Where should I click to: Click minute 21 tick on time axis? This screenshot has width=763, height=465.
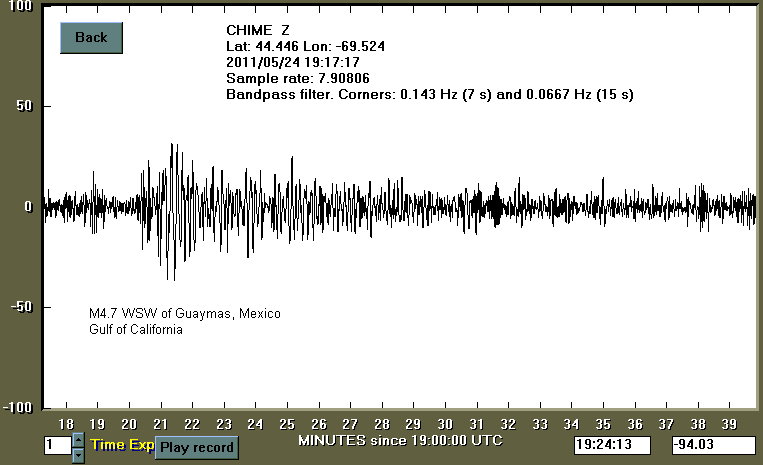click(161, 424)
